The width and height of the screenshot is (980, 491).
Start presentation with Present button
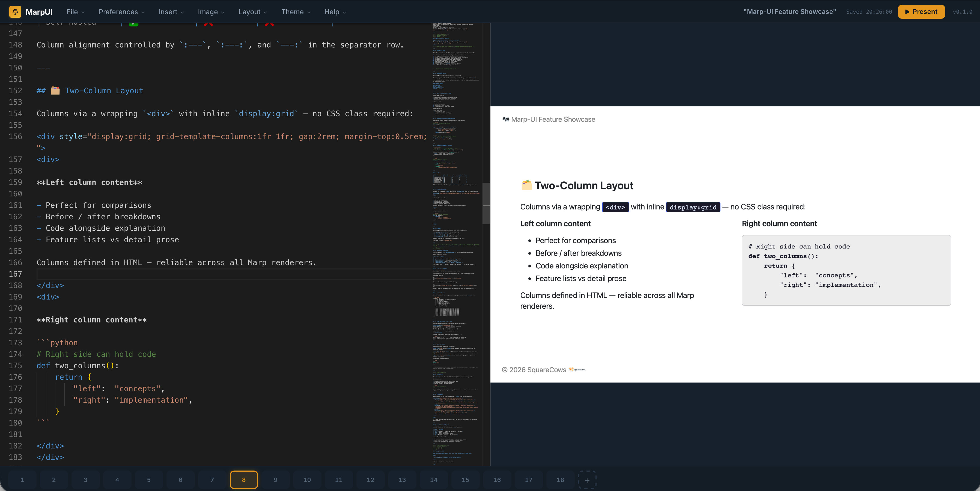(x=921, y=12)
